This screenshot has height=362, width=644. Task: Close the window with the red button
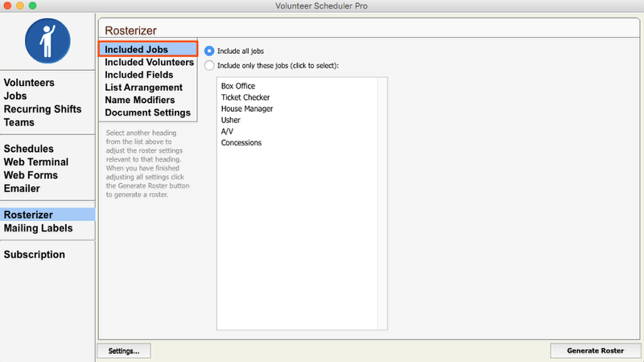[7, 6]
